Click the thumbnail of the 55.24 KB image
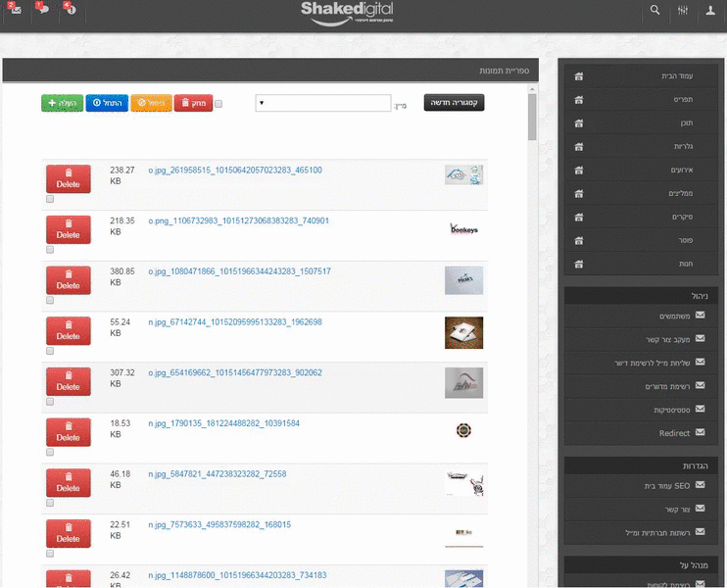This screenshot has height=588, width=727. 463,332
